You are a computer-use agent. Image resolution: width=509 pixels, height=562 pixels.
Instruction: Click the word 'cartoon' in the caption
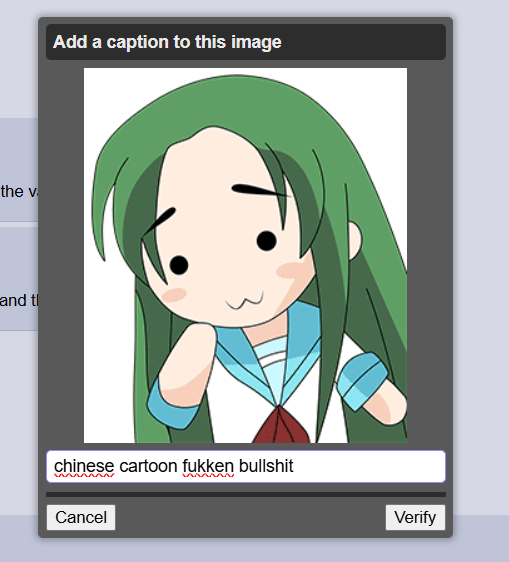(148, 466)
